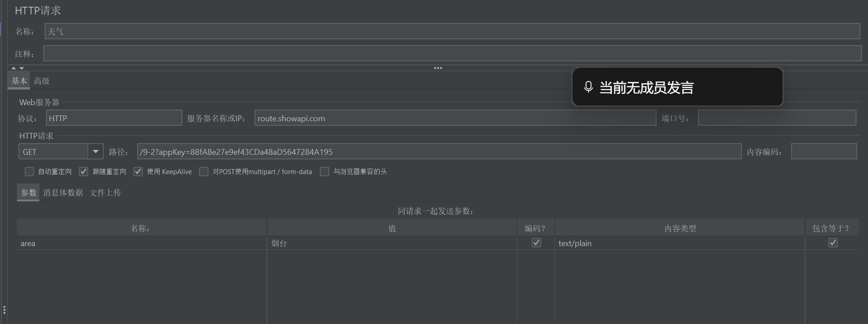The image size is (868, 324).
Task: Click the 当前无成员发言 popup text
Action: pyautogui.click(x=646, y=87)
